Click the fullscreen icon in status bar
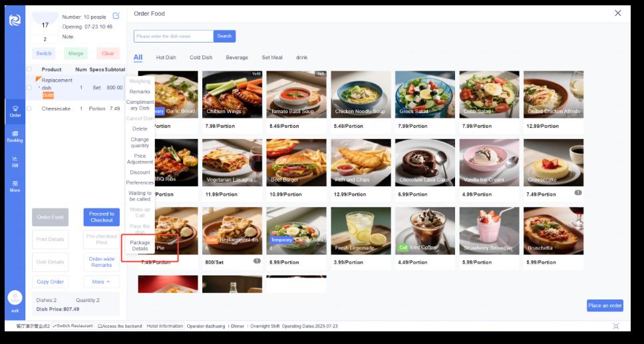 pyautogui.click(x=615, y=326)
